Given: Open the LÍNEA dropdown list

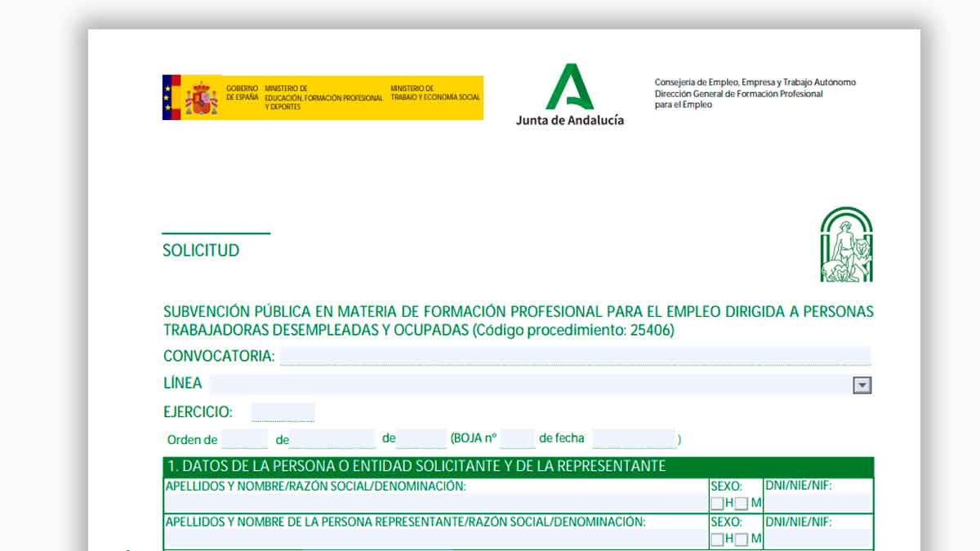Looking at the screenshot, I should pyautogui.click(x=864, y=383).
